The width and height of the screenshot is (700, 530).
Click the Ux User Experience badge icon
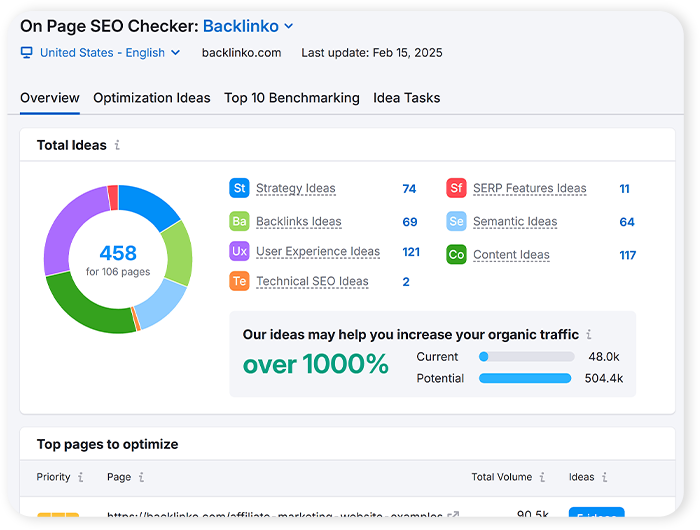[x=239, y=251]
